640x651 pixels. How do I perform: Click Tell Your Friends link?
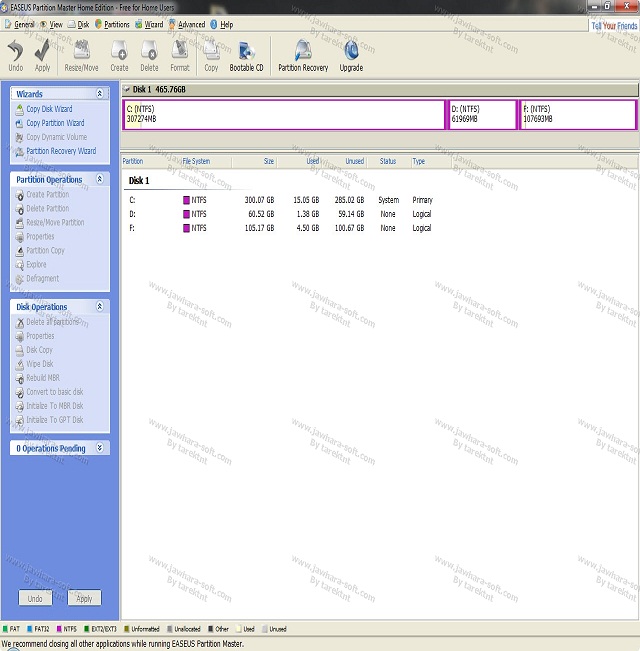[x=614, y=26]
